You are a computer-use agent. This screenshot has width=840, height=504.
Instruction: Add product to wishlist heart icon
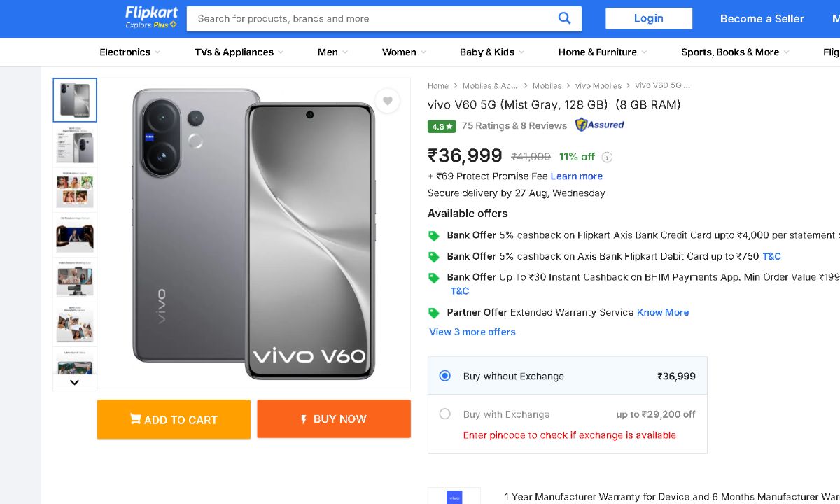click(x=387, y=101)
